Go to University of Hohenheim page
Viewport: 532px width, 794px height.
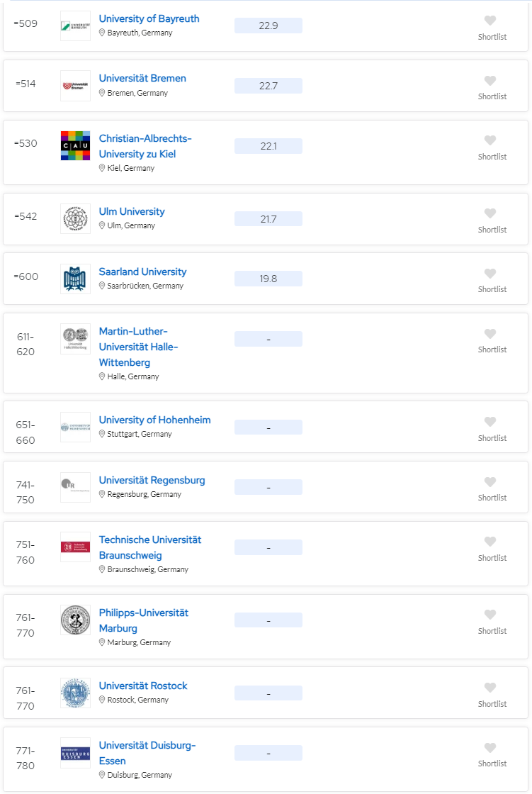tap(154, 420)
